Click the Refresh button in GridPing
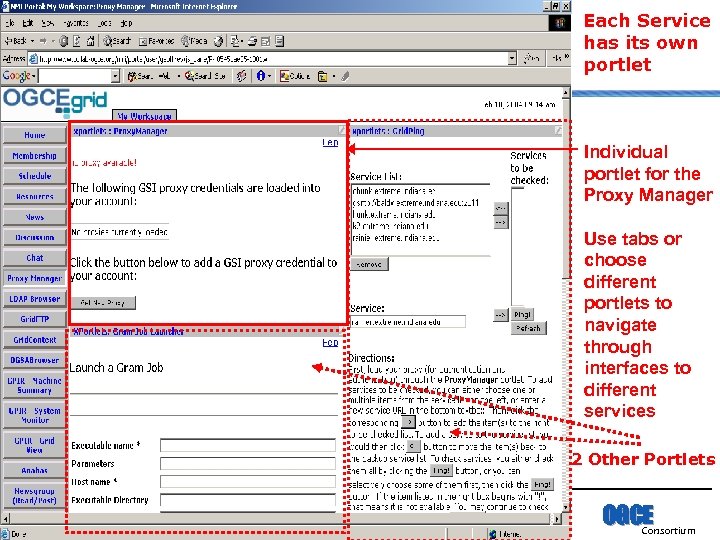The image size is (720, 540). tap(529, 328)
